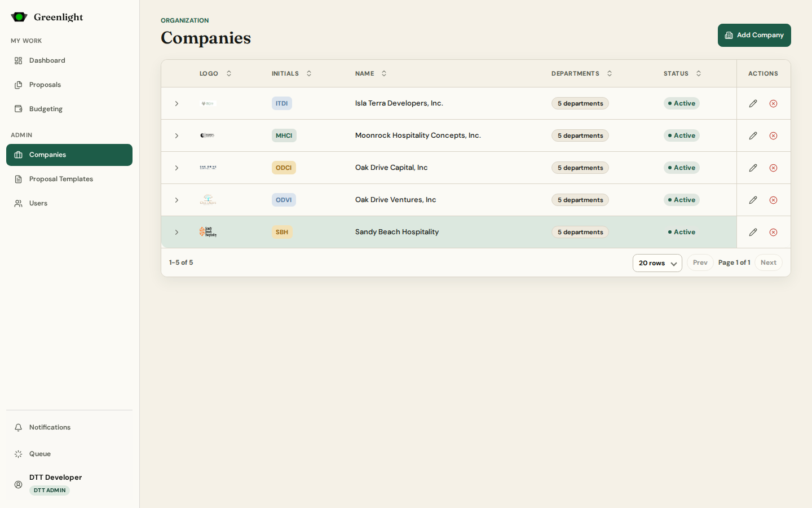Select Companies in the admin menu
Screen dimensions: 812x508
pyautogui.click(x=69, y=155)
